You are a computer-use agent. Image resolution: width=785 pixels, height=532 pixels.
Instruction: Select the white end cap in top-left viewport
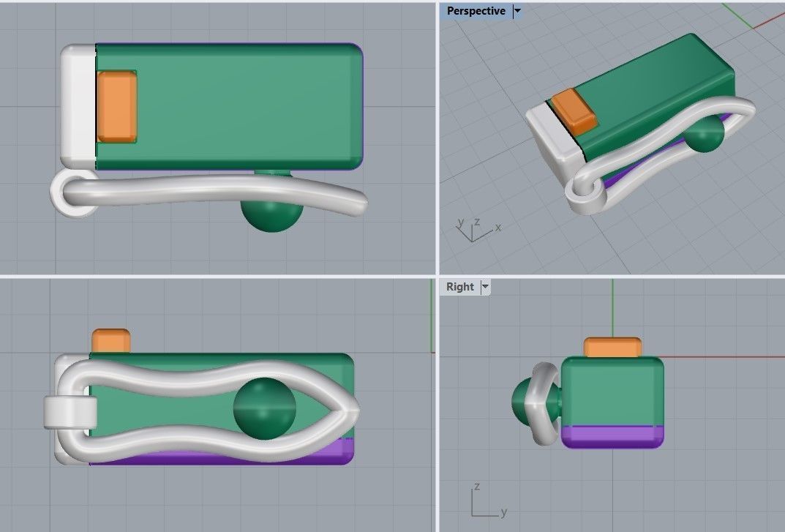[78, 107]
